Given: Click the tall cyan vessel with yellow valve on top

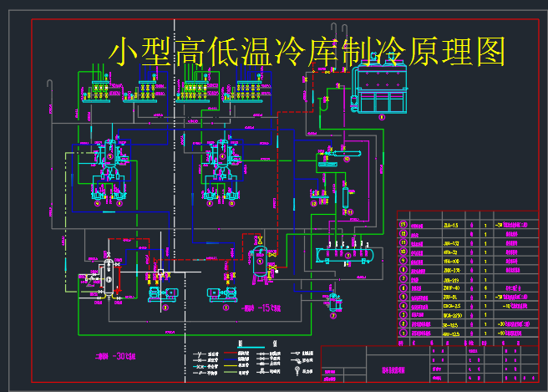Looking at the screenshot, I should click(x=260, y=262).
